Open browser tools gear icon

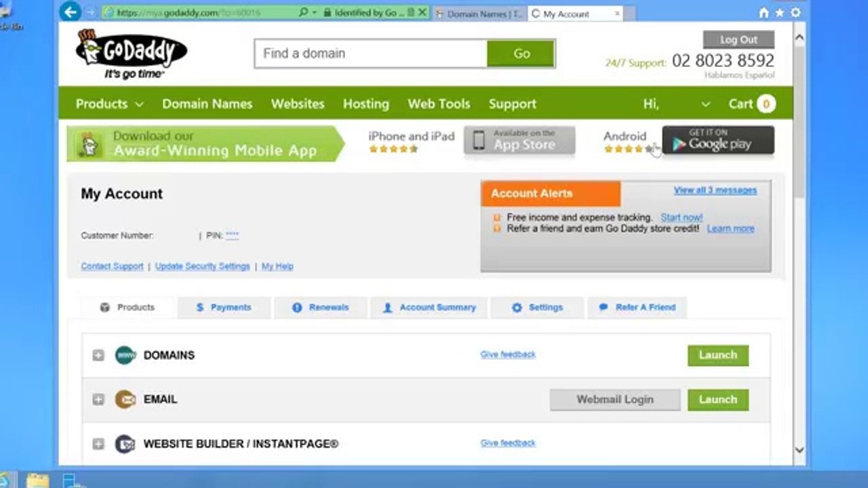tap(795, 13)
